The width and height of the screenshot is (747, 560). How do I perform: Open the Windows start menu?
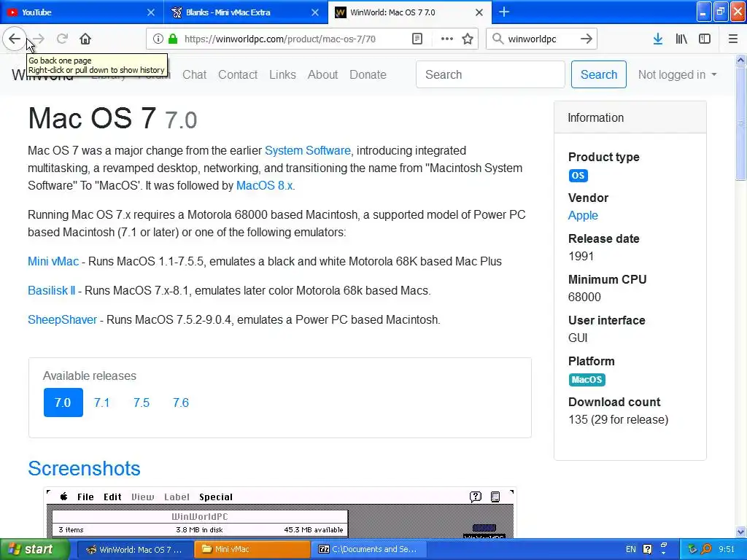tap(35, 549)
